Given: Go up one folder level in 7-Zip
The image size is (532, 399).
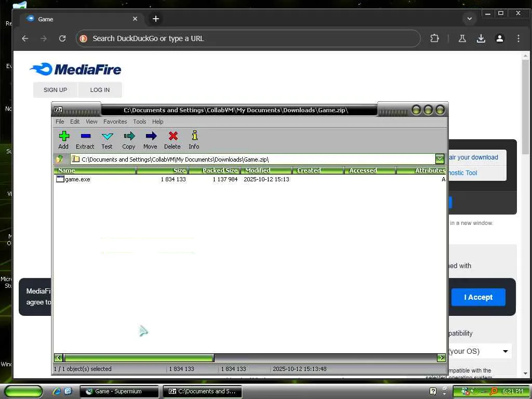Looking at the screenshot, I should [60, 159].
